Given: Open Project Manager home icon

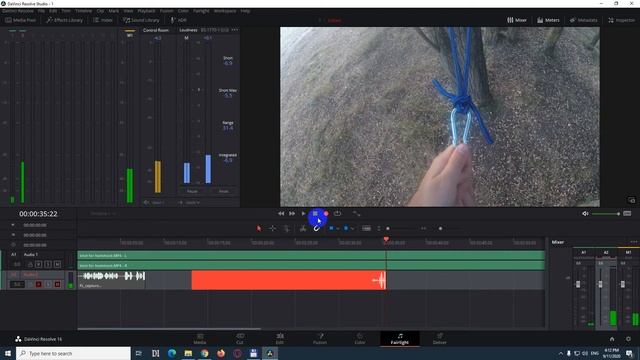Looking at the screenshot, I should click(x=612, y=339).
